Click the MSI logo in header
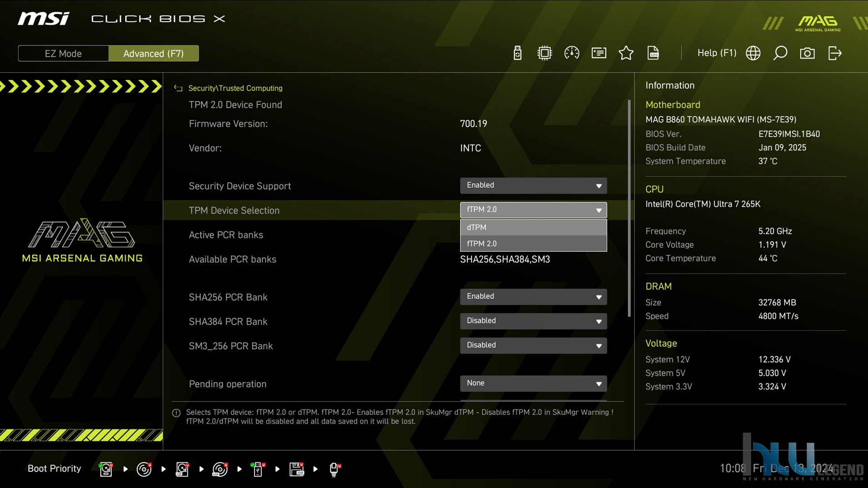The height and width of the screenshot is (488, 868). point(44,19)
